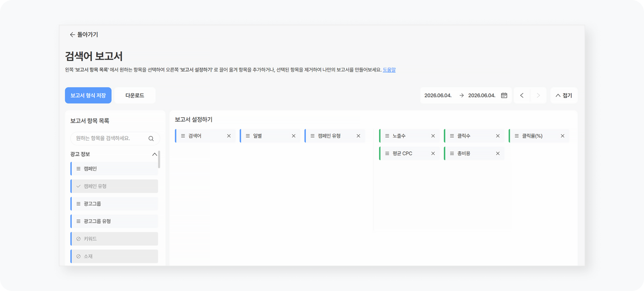Select the 광고그룹 유형 list item
This screenshot has height=291, width=644.
[114, 221]
